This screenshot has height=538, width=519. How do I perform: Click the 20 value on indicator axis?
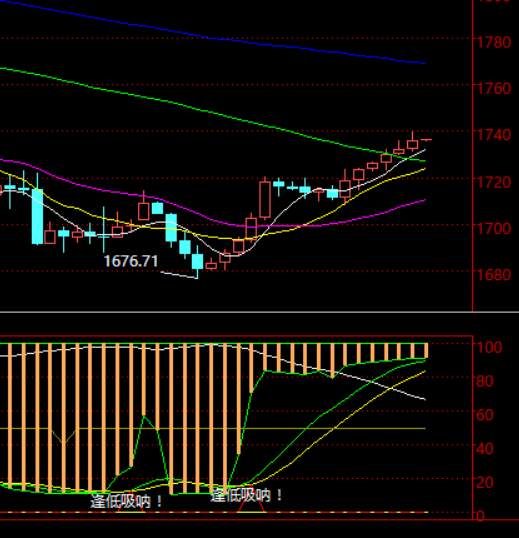coord(485,482)
